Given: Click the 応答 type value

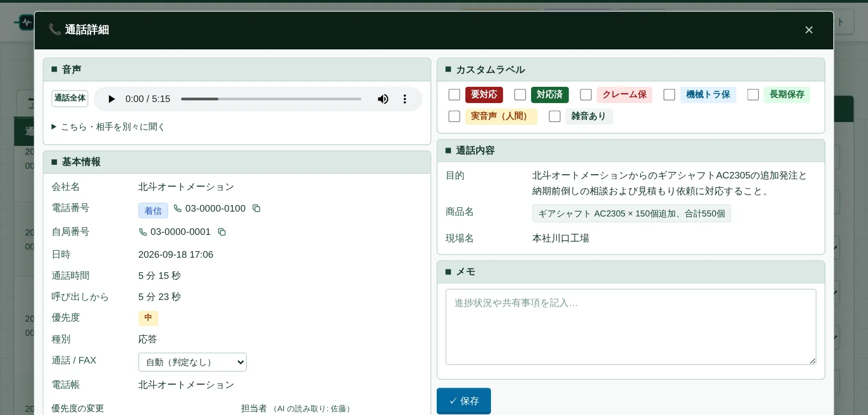Looking at the screenshot, I should click(148, 339).
